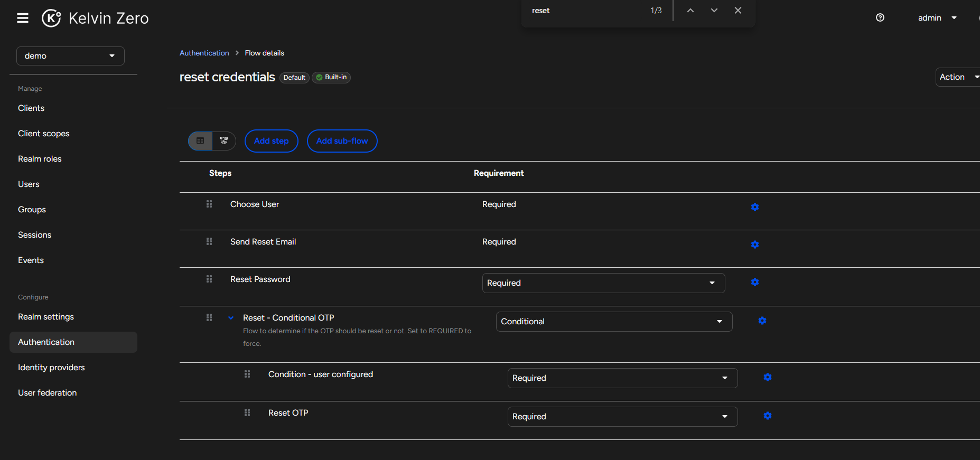Open the hamburger navigation menu
The height and width of the screenshot is (460, 980).
[23, 18]
